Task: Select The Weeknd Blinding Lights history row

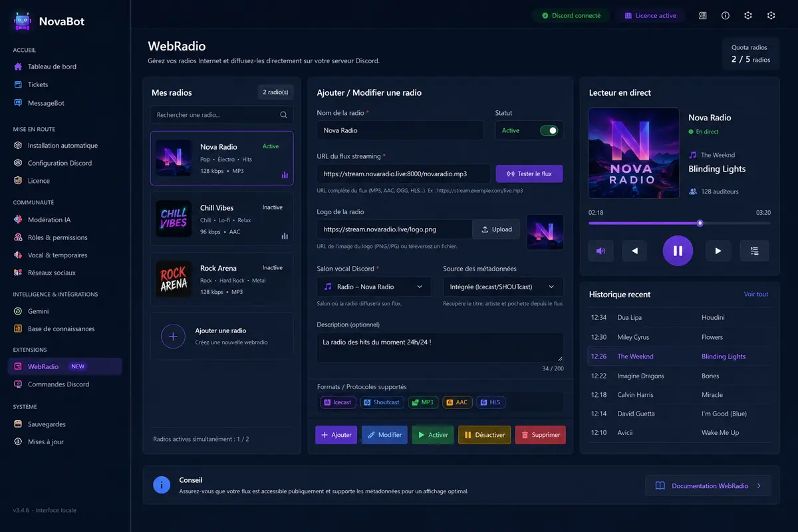Action: 680,356
